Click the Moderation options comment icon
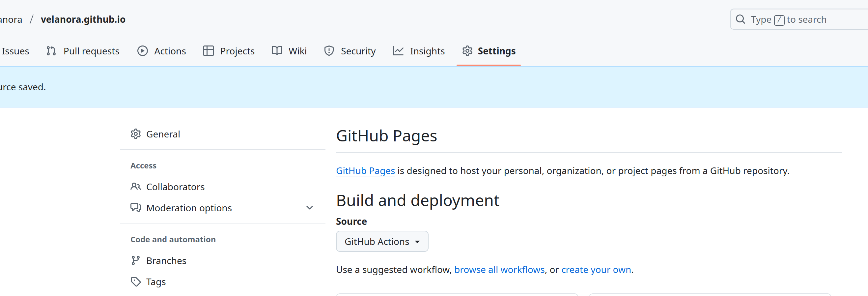Screen dimensions: 868x296 [x=135, y=208]
